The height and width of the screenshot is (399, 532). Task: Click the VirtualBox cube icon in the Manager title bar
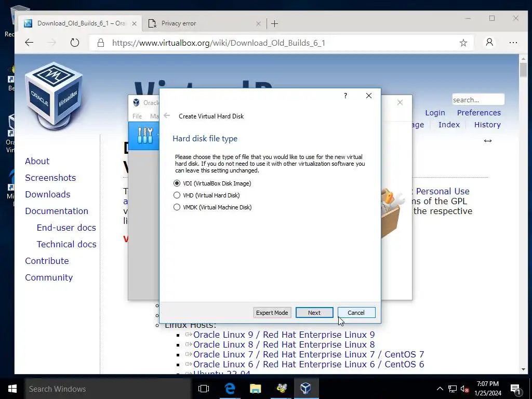pyautogui.click(x=137, y=102)
